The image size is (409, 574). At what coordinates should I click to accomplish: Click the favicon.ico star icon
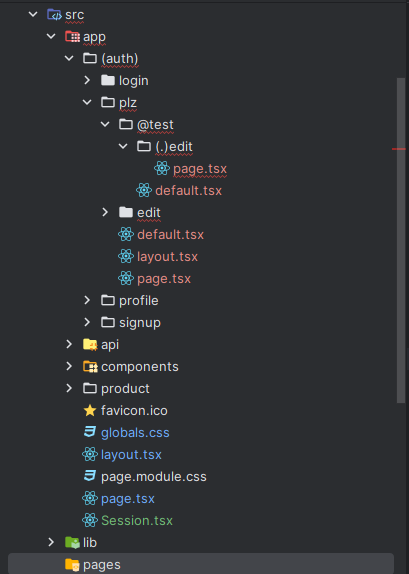pyautogui.click(x=90, y=410)
